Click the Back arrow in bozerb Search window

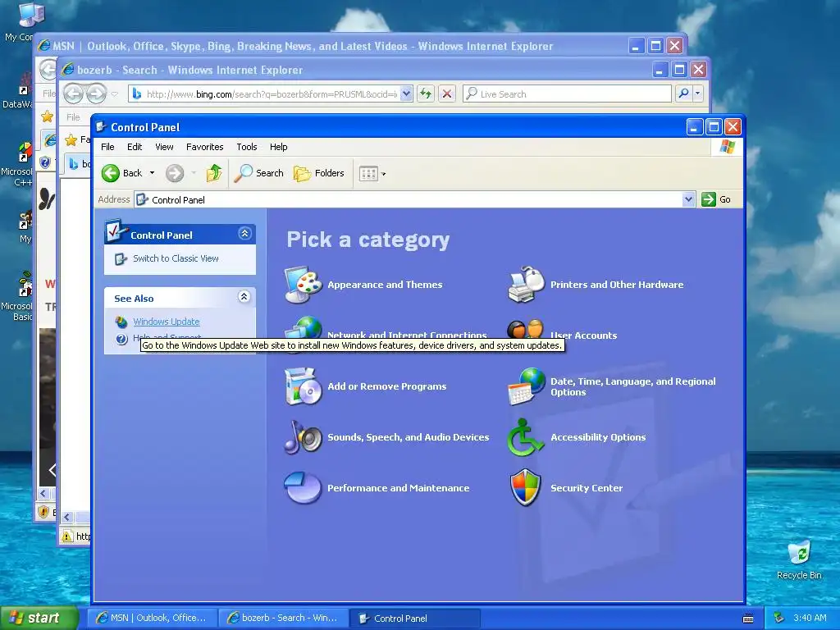[x=73, y=94]
